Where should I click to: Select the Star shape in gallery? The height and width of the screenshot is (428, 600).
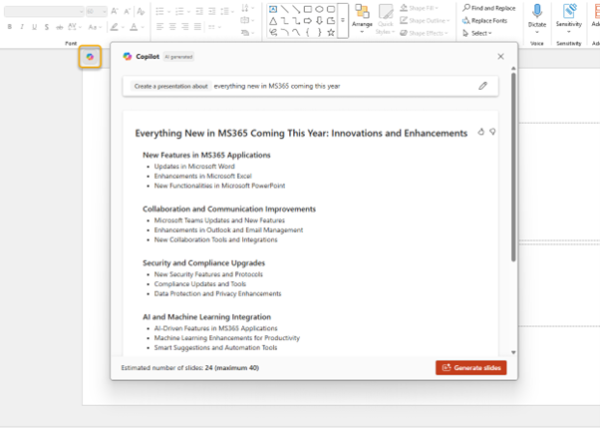(x=331, y=33)
